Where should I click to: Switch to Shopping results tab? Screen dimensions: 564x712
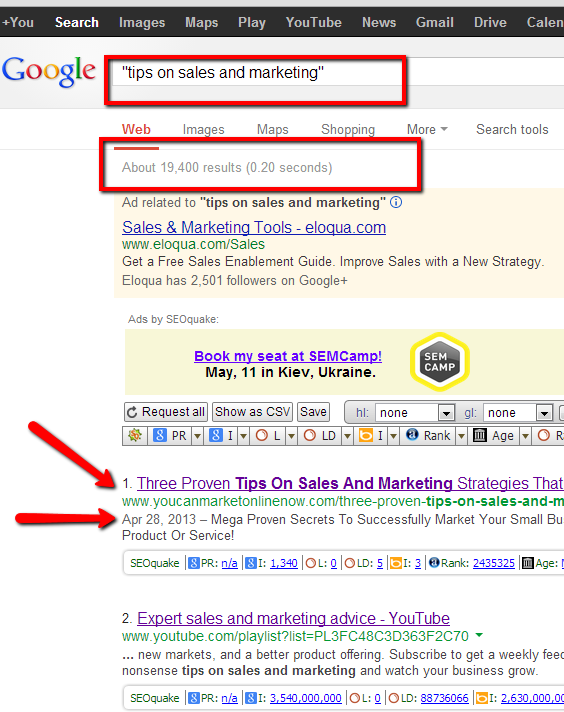coord(348,130)
